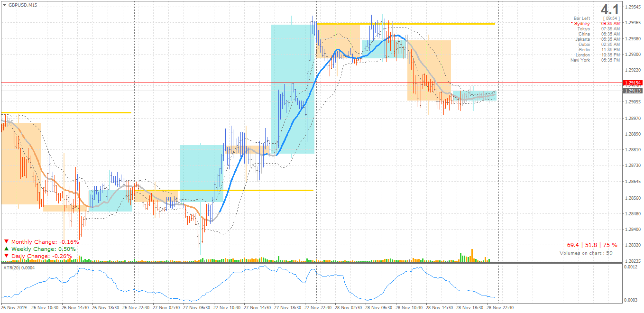Click the 1.28480 price axis label
The width and height of the screenshot is (644, 313).
tap(634, 213)
